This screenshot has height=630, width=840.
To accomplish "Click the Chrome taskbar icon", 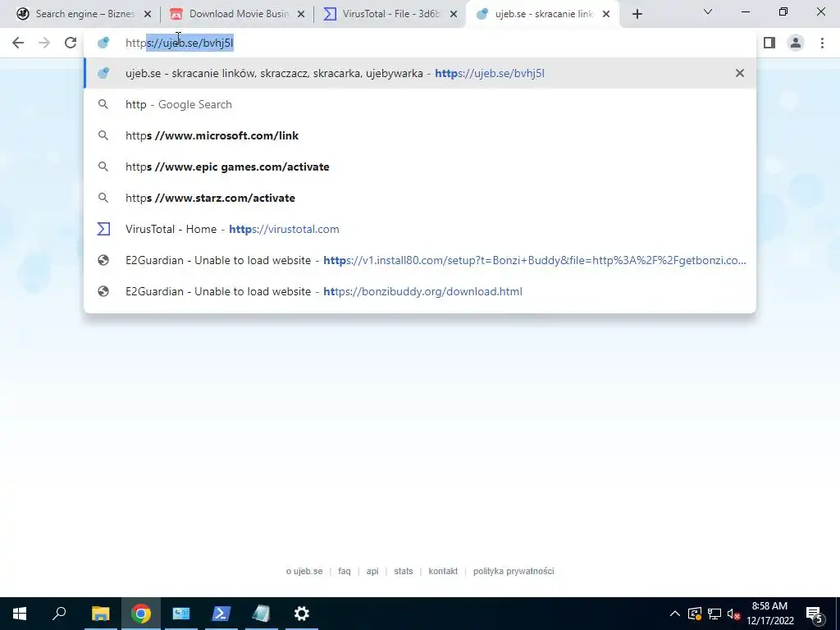I will click(141, 614).
